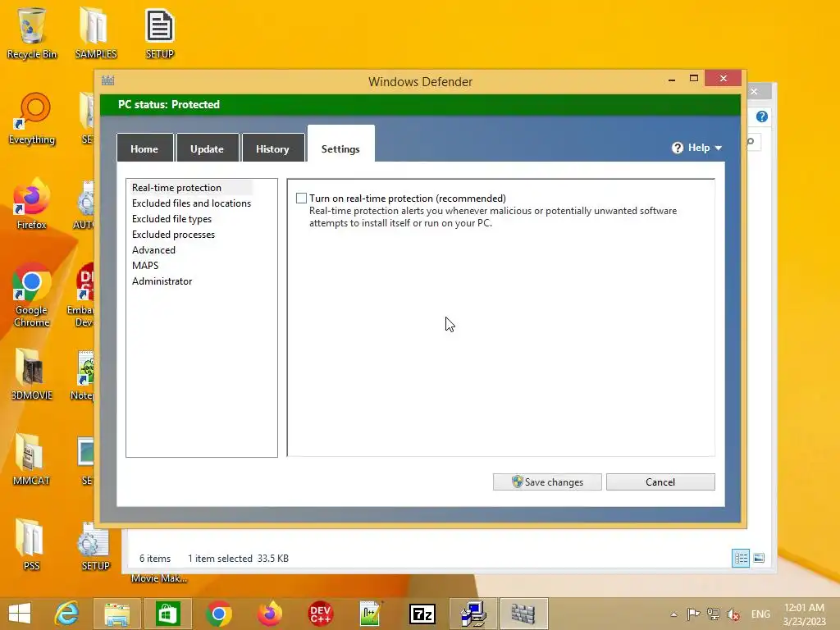Maximize the Windows Defender window
Screen dimensions: 840x630
coord(694,78)
